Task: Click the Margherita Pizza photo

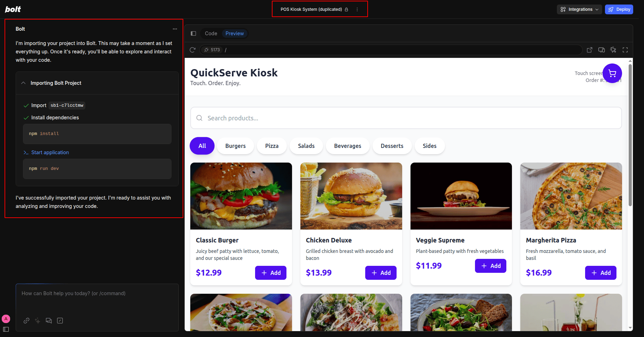Action: coord(571,196)
